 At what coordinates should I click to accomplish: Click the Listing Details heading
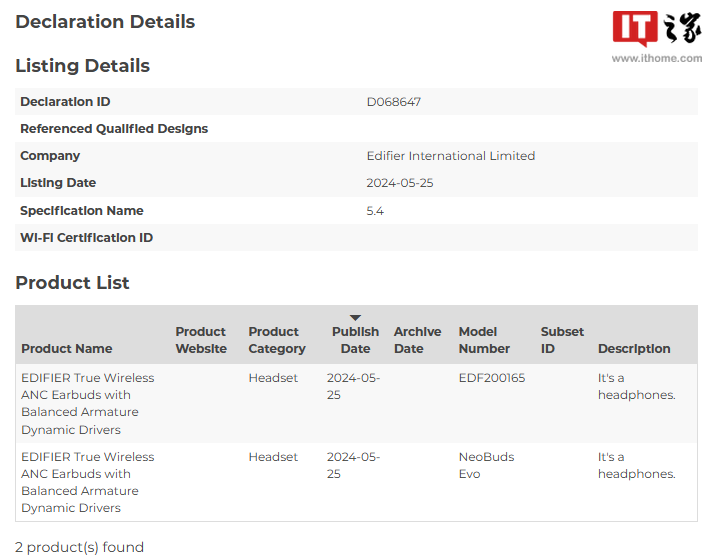click(x=82, y=66)
